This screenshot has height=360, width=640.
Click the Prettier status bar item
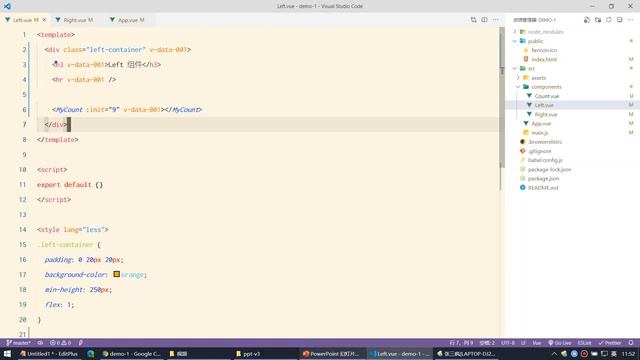click(610, 343)
